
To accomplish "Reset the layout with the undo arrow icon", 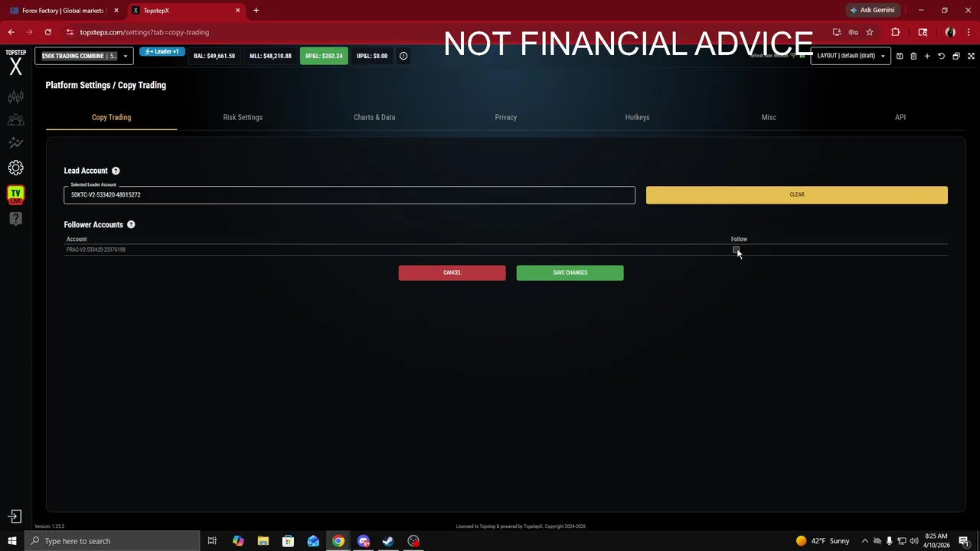I will coord(942,56).
